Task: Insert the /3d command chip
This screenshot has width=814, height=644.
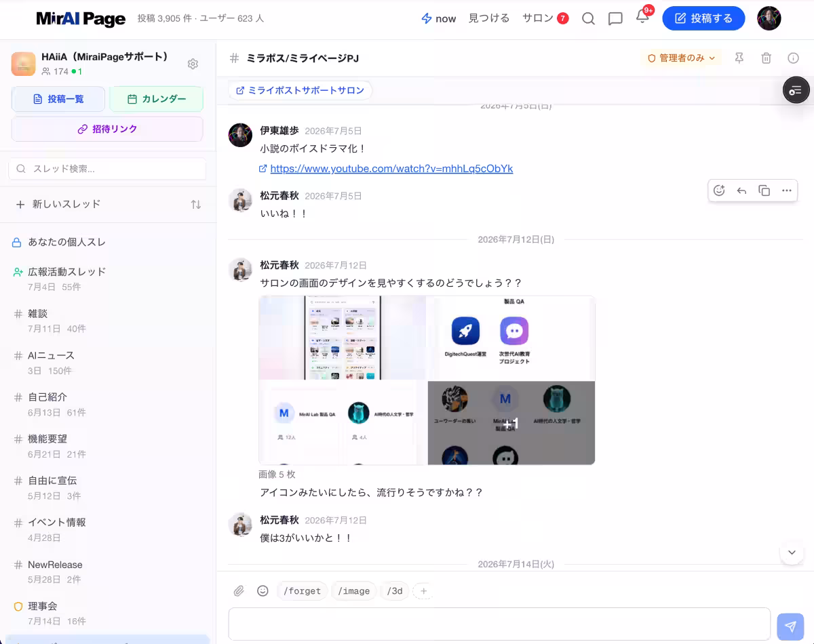Action: click(395, 591)
